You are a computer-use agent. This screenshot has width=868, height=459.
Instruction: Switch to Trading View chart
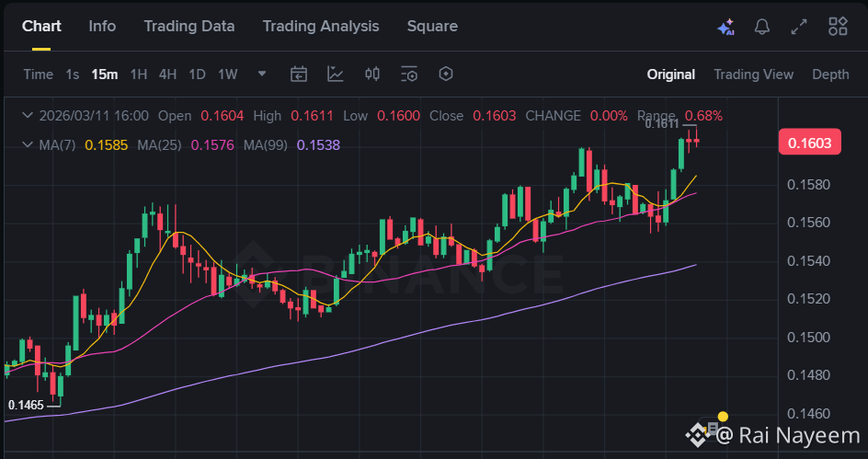tap(753, 75)
